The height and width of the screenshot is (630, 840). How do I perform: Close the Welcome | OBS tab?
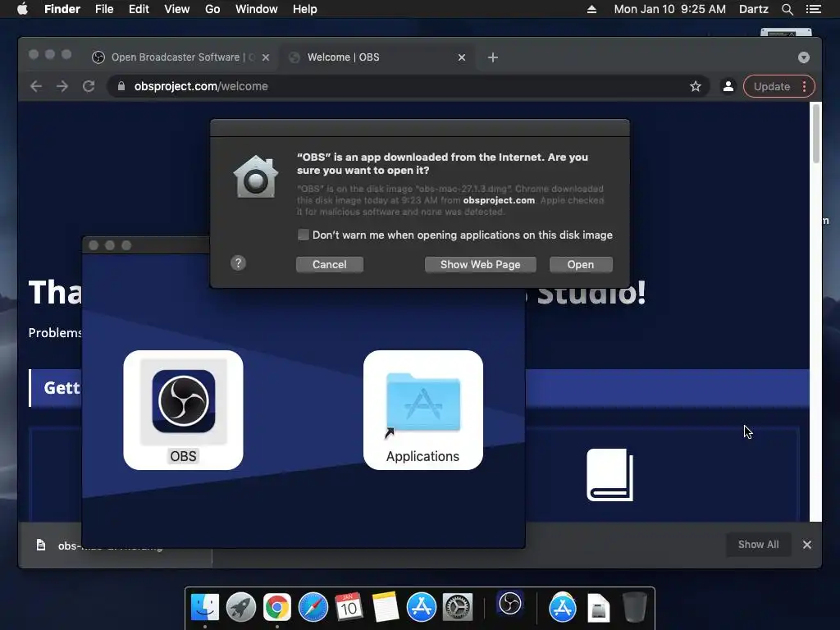(x=462, y=57)
